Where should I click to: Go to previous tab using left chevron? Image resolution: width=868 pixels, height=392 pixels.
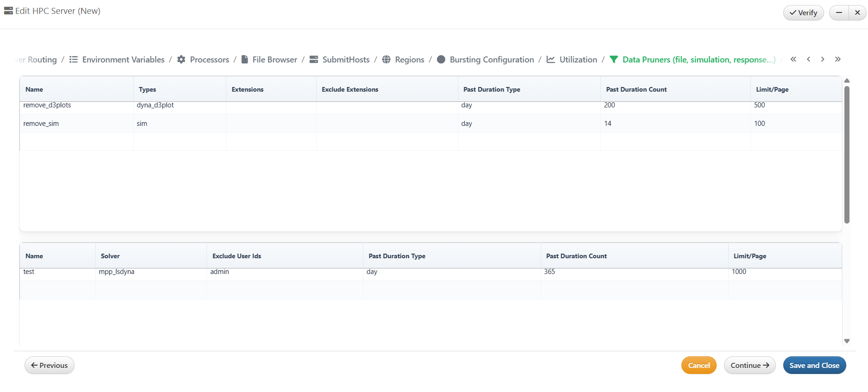point(808,59)
